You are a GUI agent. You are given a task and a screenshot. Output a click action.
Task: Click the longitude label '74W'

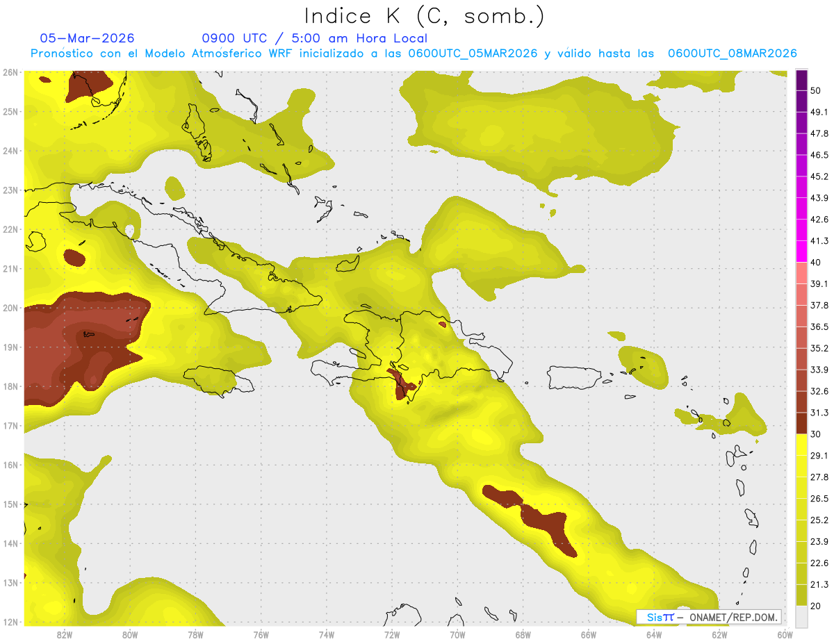coord(326,634)
